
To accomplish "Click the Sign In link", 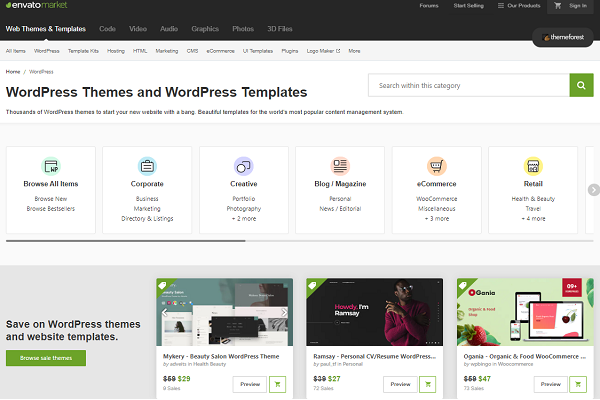I will (577, 6).
